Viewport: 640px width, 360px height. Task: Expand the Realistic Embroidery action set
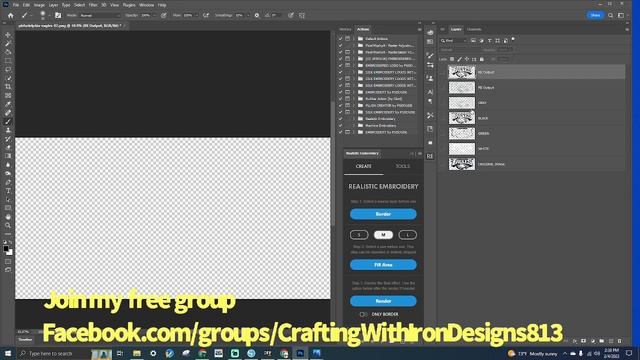tap(354, 119)
